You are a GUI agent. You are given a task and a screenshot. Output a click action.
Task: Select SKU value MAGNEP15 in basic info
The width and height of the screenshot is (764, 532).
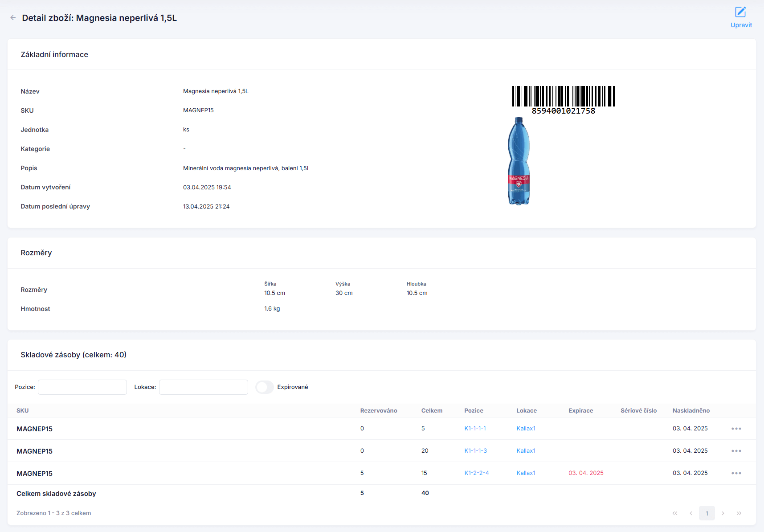point(198,110)
